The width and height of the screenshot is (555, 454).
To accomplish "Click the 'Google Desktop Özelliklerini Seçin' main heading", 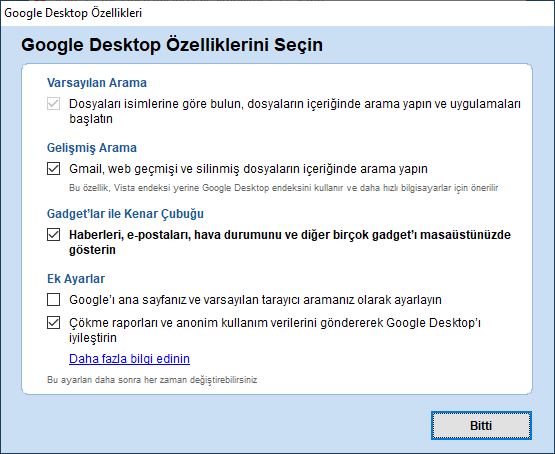I will 172,45.
